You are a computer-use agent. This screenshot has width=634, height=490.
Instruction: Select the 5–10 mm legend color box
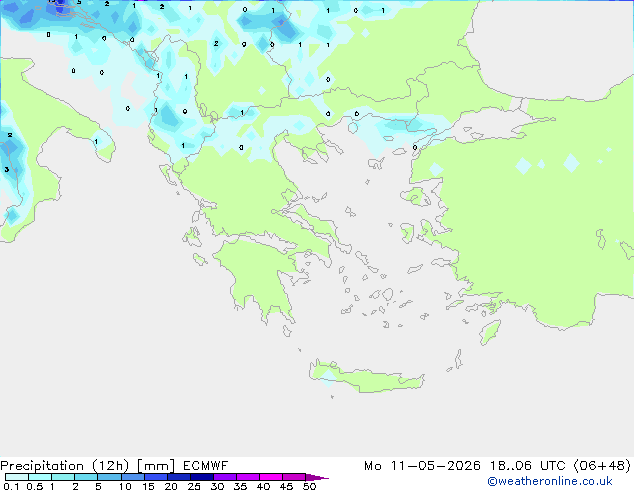(109, 477)
